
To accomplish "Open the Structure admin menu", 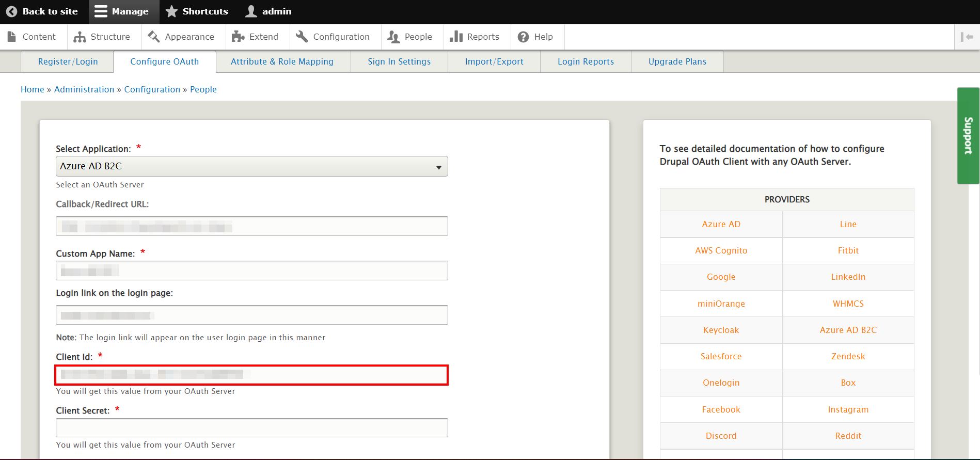I will [x=102, y=37].
